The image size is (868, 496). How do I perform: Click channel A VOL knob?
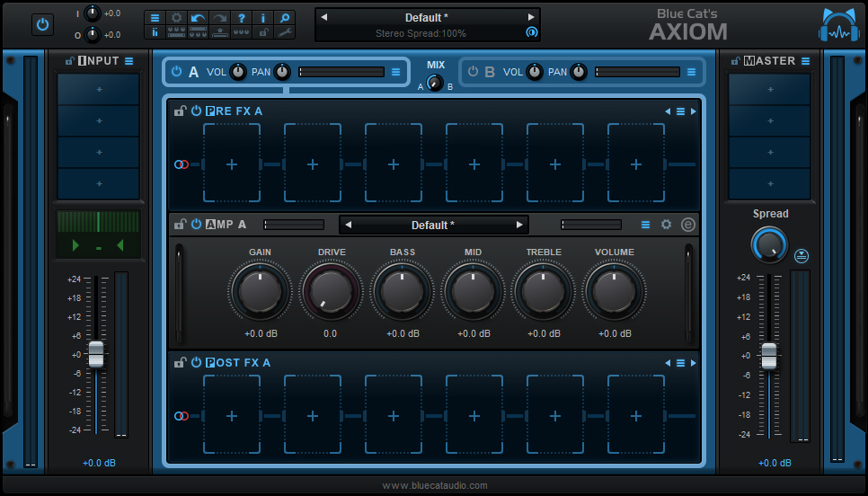click(x=237, y=72)
